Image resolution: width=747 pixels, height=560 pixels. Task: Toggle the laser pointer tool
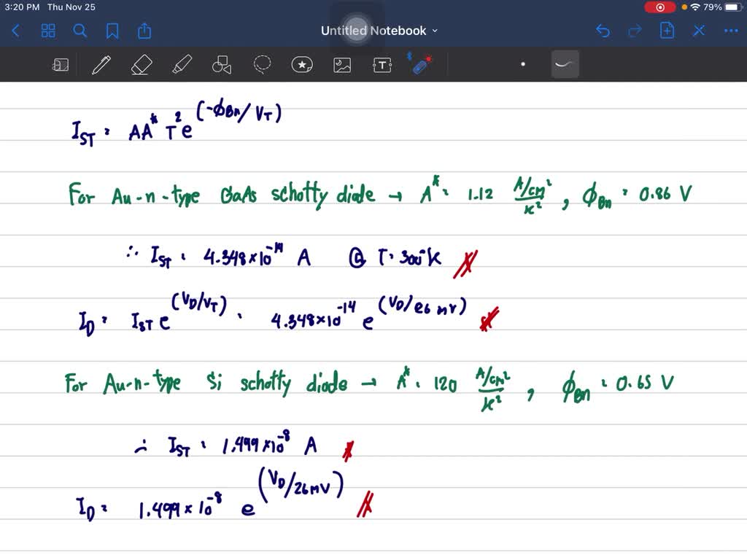coord(422,64)
